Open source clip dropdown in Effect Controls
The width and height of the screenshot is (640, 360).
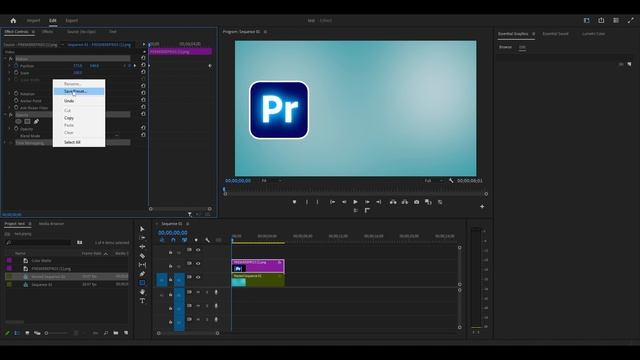[x=62, y=44]
